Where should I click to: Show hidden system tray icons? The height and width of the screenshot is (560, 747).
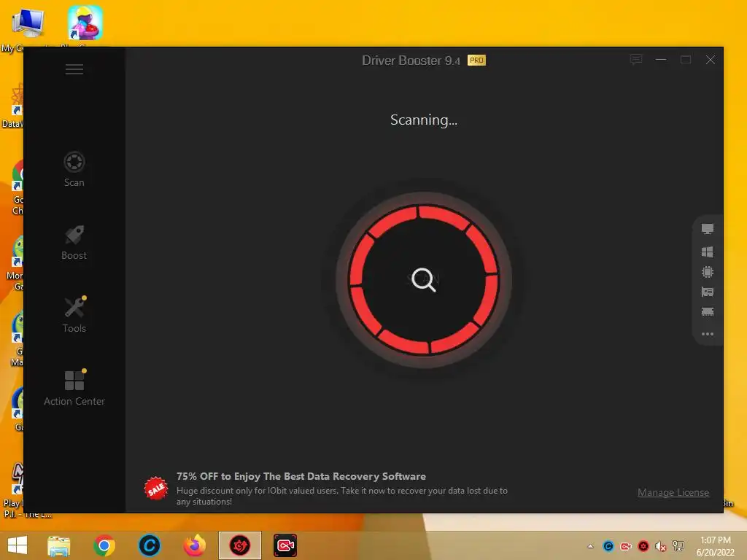click(591, 546)
